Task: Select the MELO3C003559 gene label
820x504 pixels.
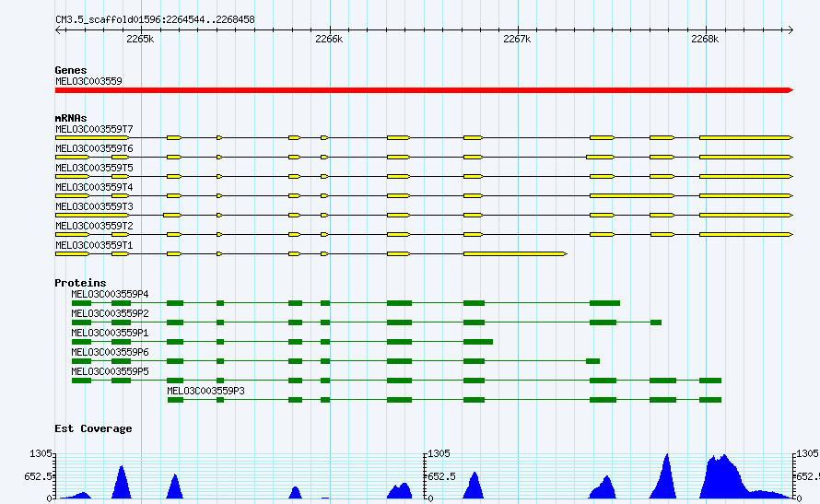Action: tap(88, 81)
